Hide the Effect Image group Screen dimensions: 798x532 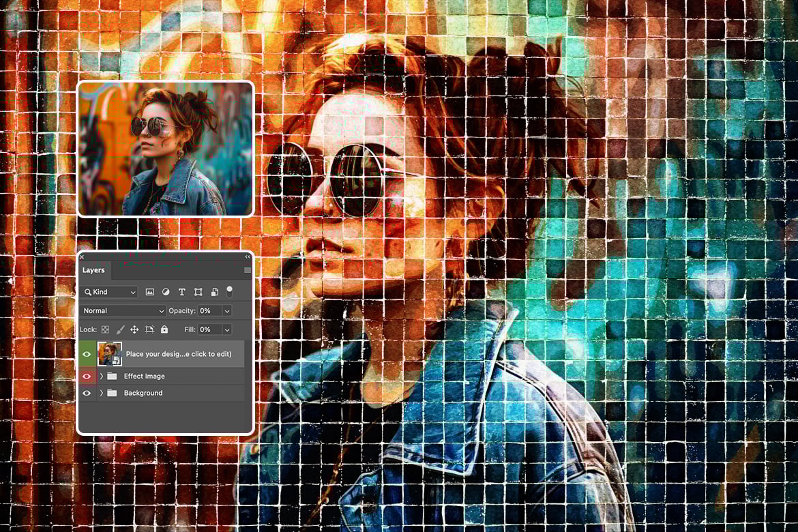coord(87,376)
